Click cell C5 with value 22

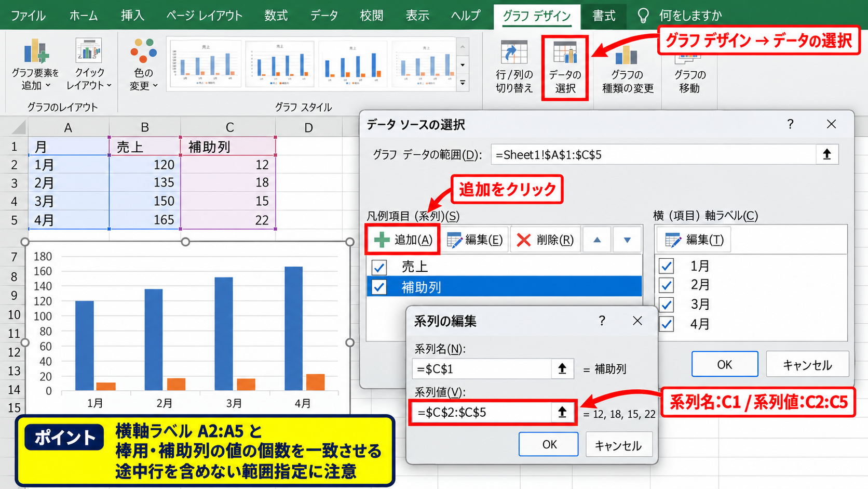(228, 220)
